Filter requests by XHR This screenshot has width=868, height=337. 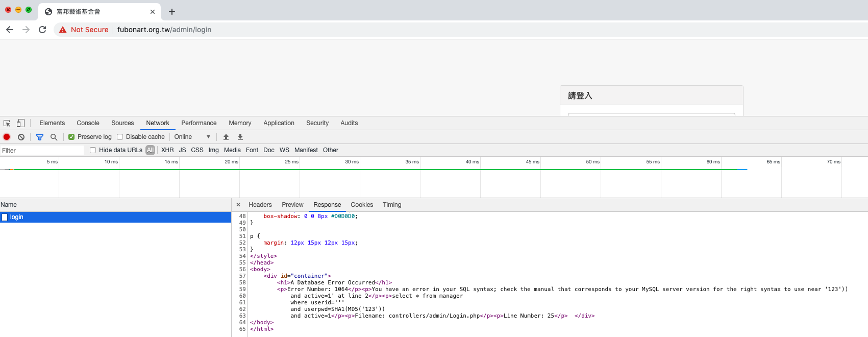click(167, 150)
